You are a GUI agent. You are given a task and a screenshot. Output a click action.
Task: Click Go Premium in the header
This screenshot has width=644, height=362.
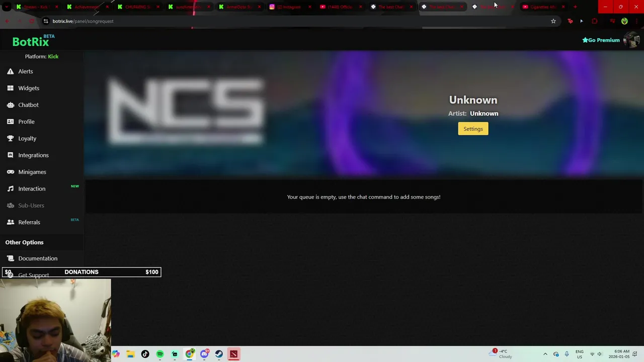tap(601, 40)
